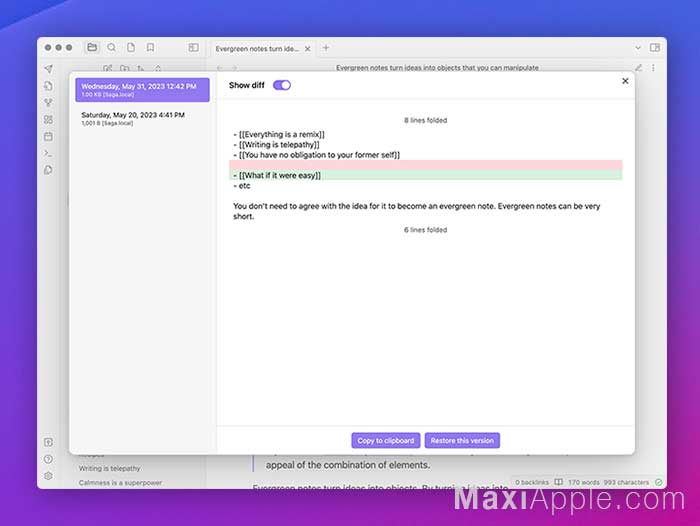
Task: Click the book reading view icon in status bar
Action: pyautogui.click(x=558, y=482)
